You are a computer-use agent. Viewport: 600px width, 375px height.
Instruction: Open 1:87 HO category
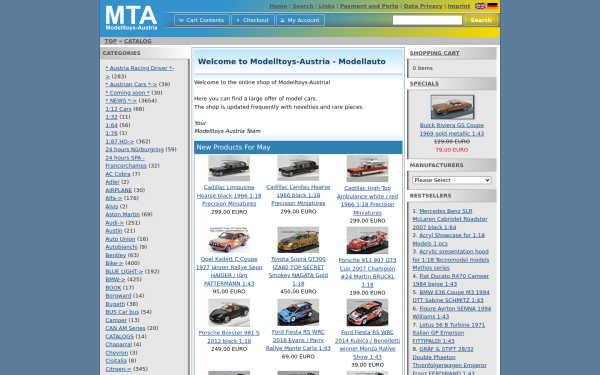click(120, 141)
